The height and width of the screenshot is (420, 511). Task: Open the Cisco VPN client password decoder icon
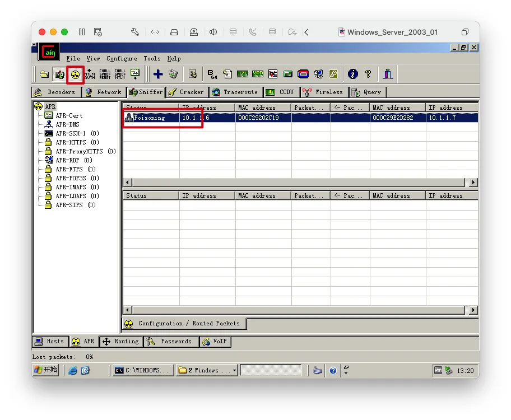(258, 74)
